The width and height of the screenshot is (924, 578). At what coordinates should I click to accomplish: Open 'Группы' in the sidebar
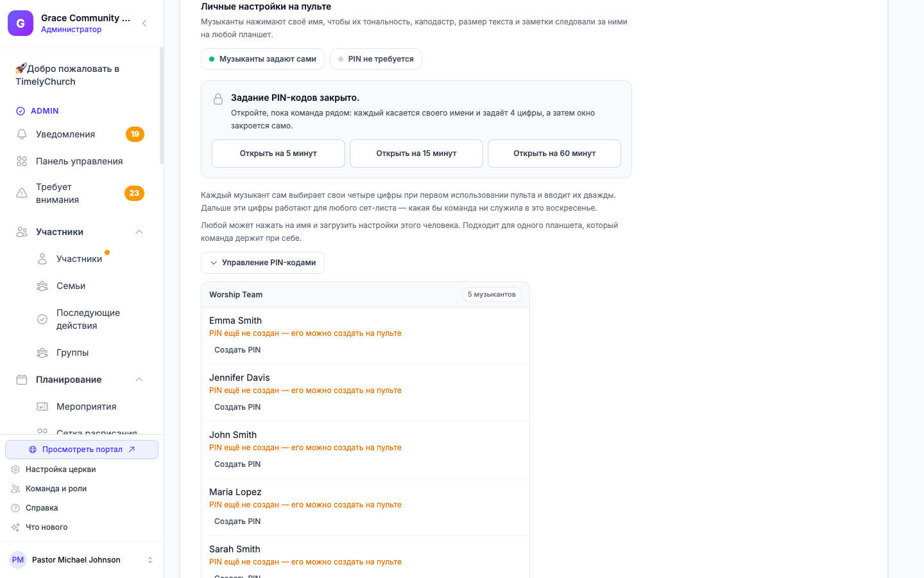(73, 353)
